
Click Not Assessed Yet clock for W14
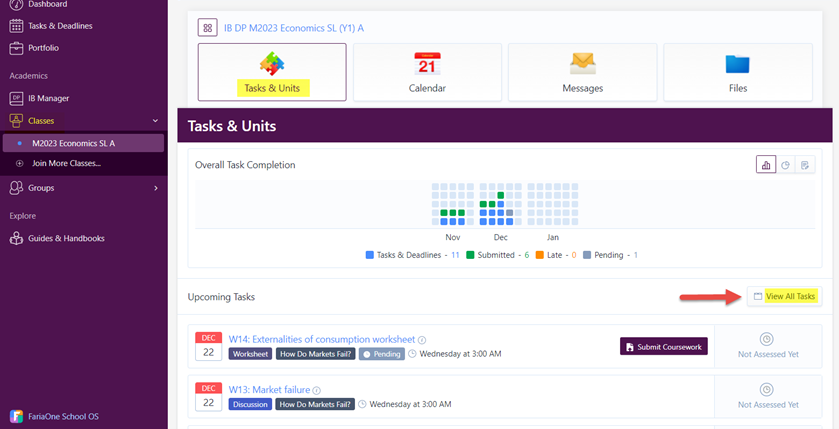tap(766, 339)
